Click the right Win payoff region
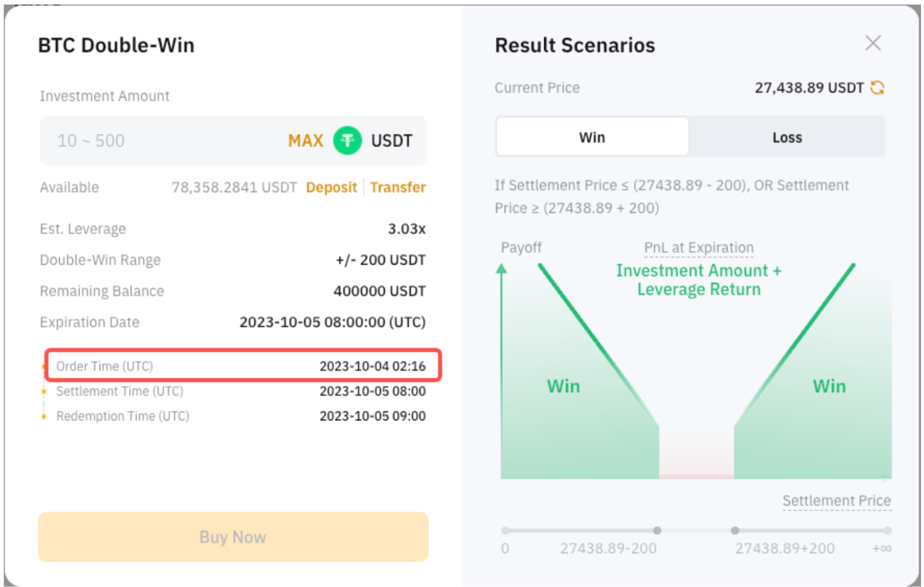The image size is (924, 587). coord(829,387)
